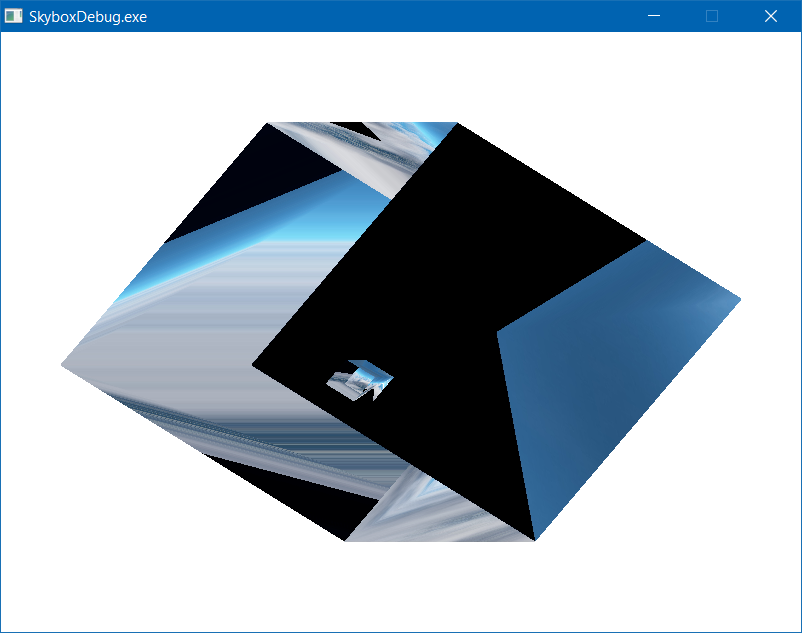802x633 pixels.
Task: Close the SkyboxDebug.exe window
Action: click(x=771, y=16)
